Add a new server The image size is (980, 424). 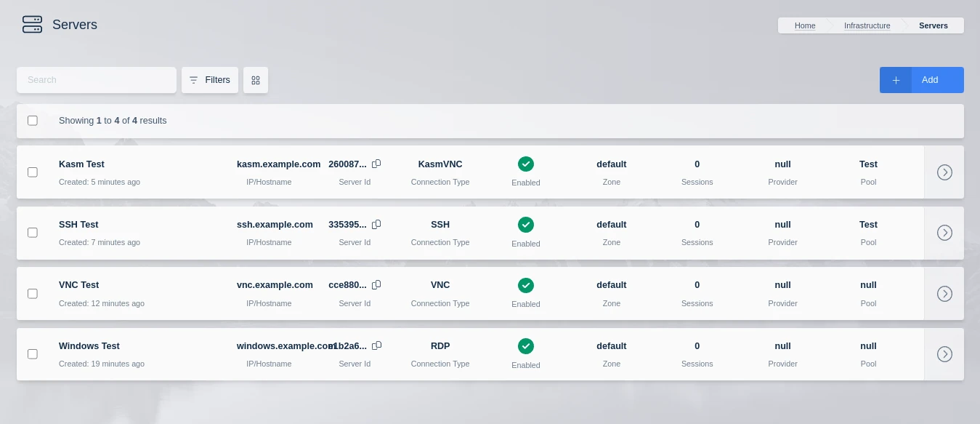[x=921, y=80]
